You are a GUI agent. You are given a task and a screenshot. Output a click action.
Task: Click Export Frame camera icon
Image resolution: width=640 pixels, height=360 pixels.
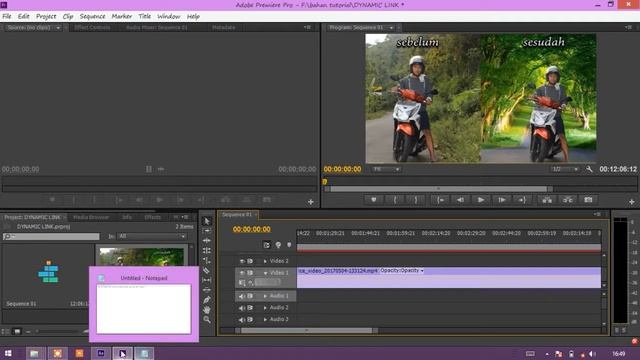click(588, 200)
